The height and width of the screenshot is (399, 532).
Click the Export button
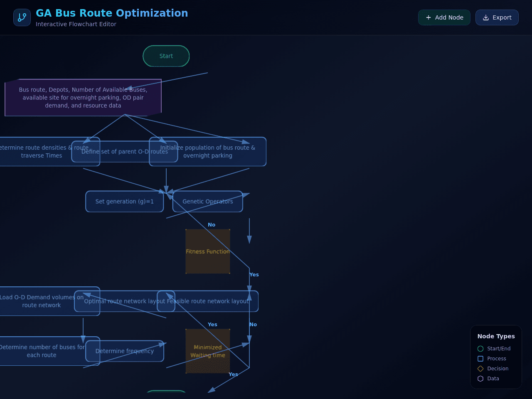coord(497,17)
